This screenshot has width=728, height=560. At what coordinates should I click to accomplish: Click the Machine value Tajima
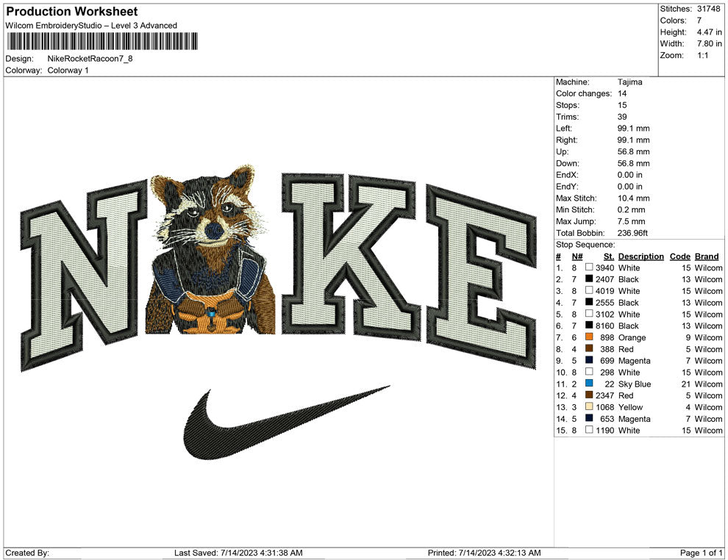(x=629, y=82)
